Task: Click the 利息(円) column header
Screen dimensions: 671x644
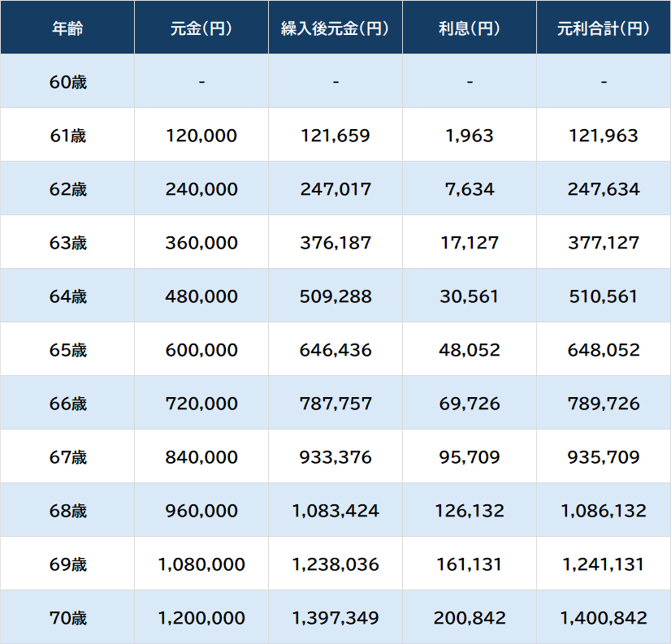Action: [x=470, y=28]
